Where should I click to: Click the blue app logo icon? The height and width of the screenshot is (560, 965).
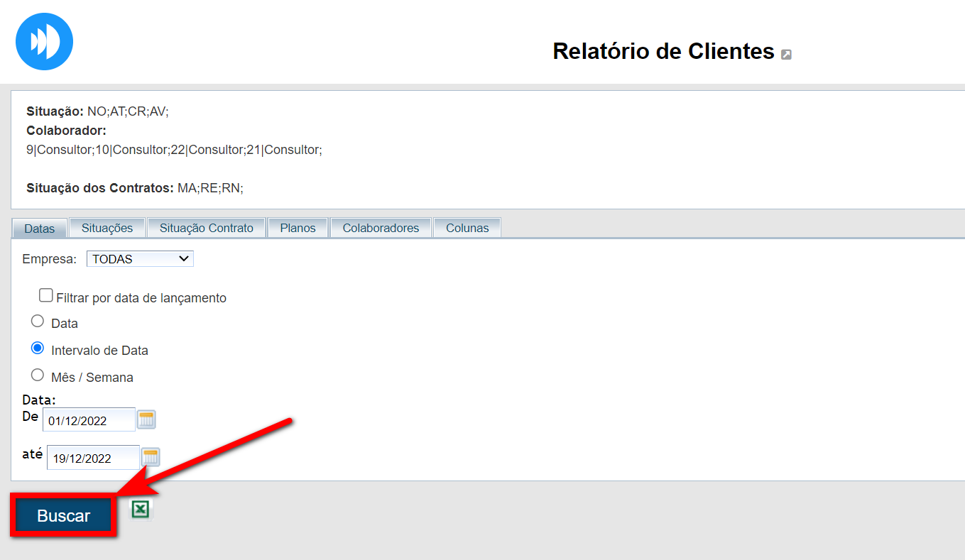point(44,41)
